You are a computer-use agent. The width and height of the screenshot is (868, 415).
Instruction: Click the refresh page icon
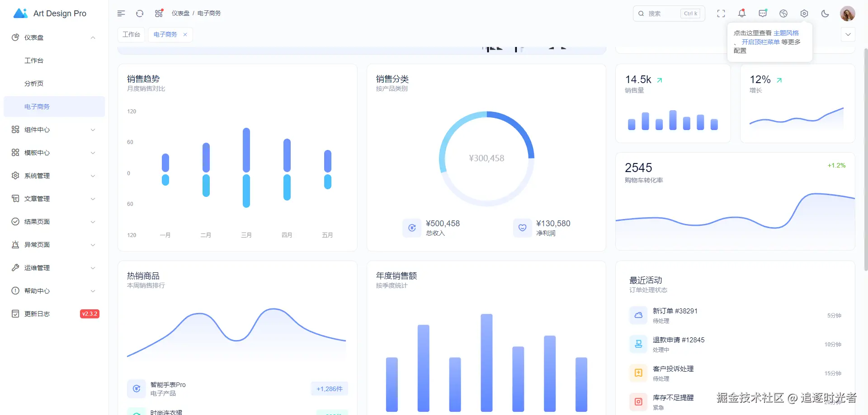tap(140, 14)
